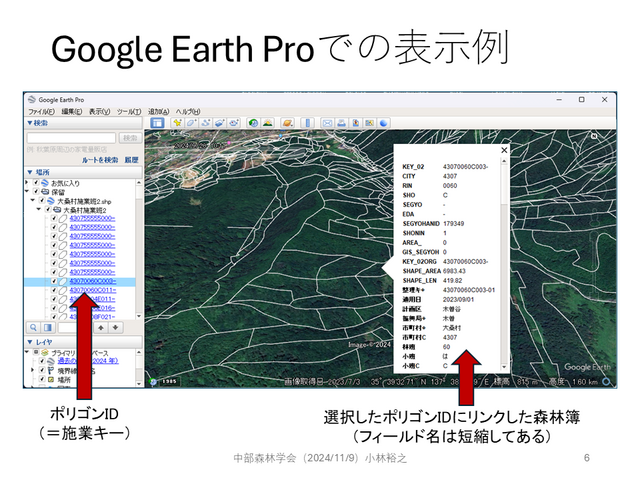
Task: Select the Add Image Overlay tool
Action: (x=219, y=123)
